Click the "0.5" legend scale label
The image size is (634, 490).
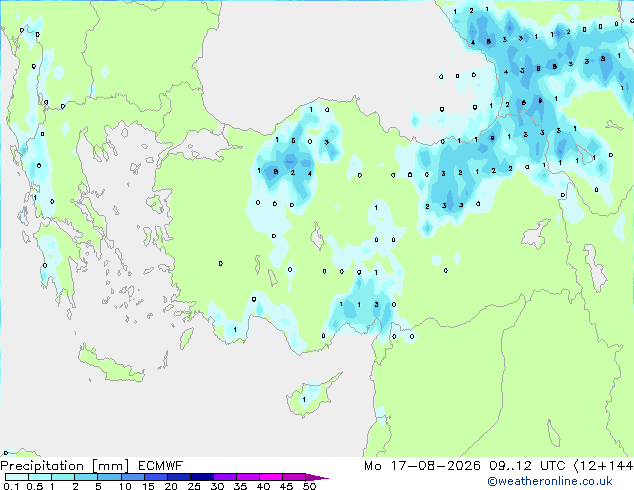pyautogui.click(x=35, y=486)
